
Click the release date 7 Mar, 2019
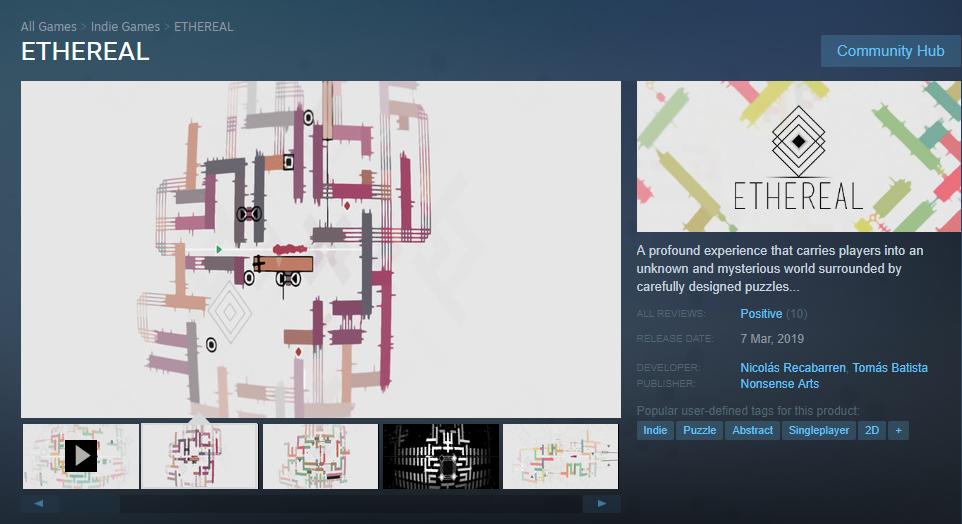pyautogui.click(x=772, y=339)
